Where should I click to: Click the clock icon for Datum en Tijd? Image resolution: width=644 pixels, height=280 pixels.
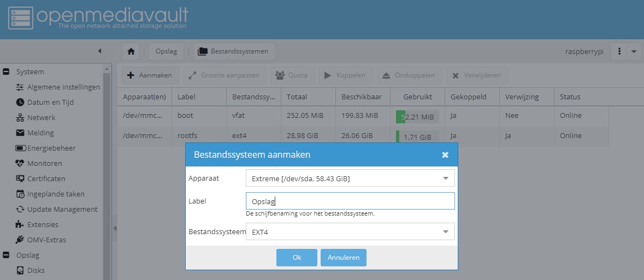pyautogui.click(x=20, y=102)
